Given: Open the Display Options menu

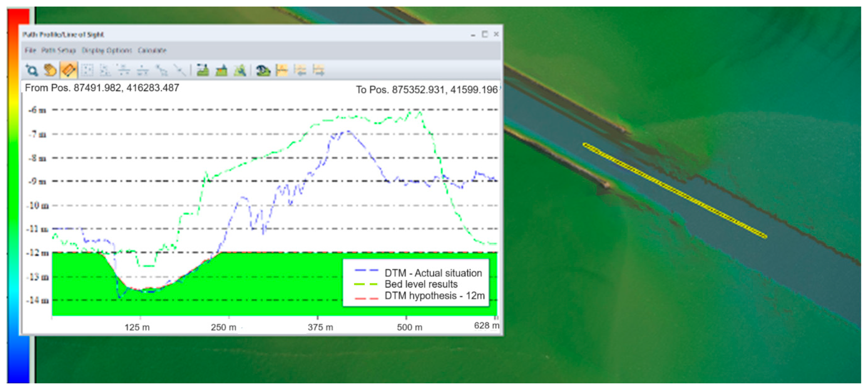Looking at the screenshot, I should click(107, 51).
